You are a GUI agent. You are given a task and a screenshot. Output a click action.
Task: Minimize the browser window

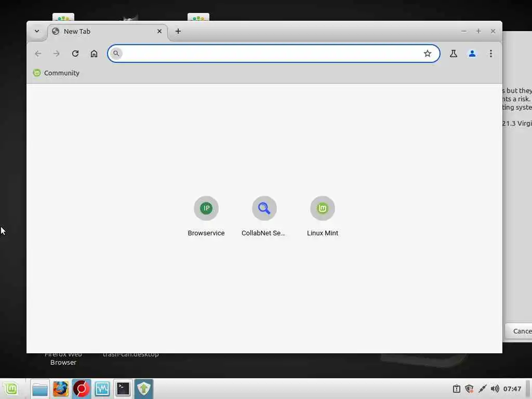click(464, 31)
